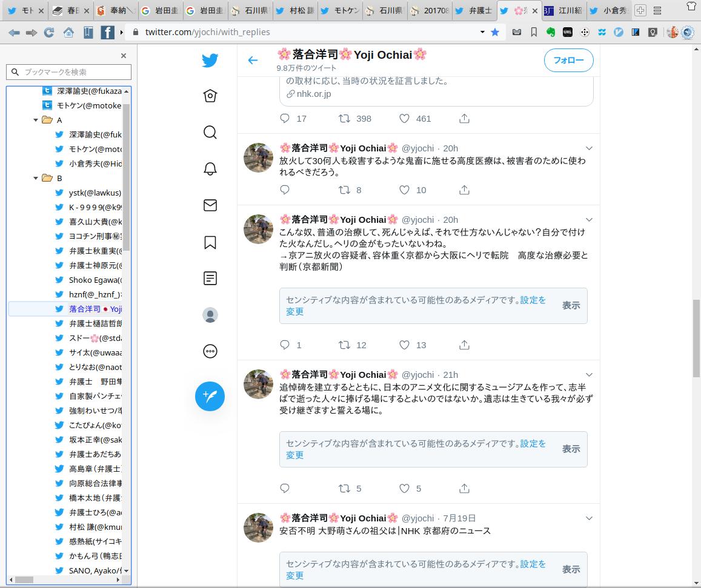Open options chevron on 7月19日 tweet

coord(589,518)
